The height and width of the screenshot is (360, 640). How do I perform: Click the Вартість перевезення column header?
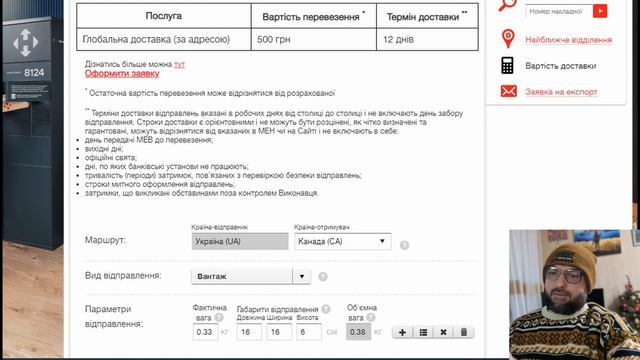313,16
